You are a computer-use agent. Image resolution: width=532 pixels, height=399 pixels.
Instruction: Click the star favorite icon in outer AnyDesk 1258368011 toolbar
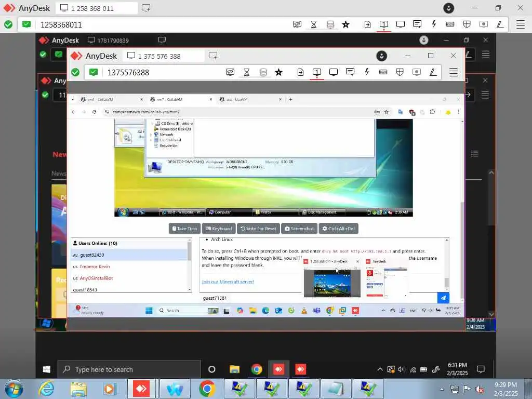(345, 24)
